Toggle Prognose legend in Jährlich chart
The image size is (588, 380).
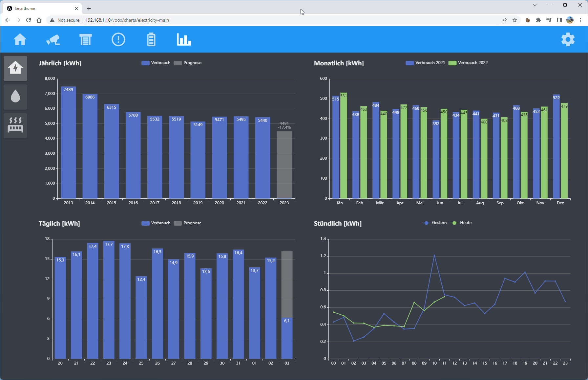pyautogui.click(x=188, y=63)
